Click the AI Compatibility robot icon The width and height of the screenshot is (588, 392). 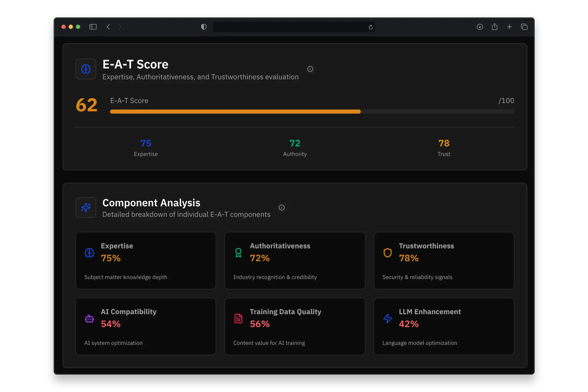89,318
